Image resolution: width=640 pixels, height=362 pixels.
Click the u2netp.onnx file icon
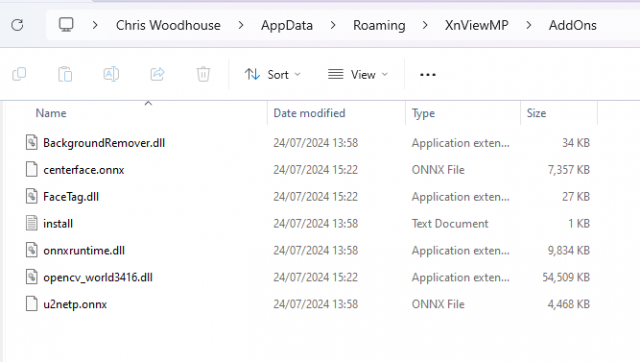[32, 304]
